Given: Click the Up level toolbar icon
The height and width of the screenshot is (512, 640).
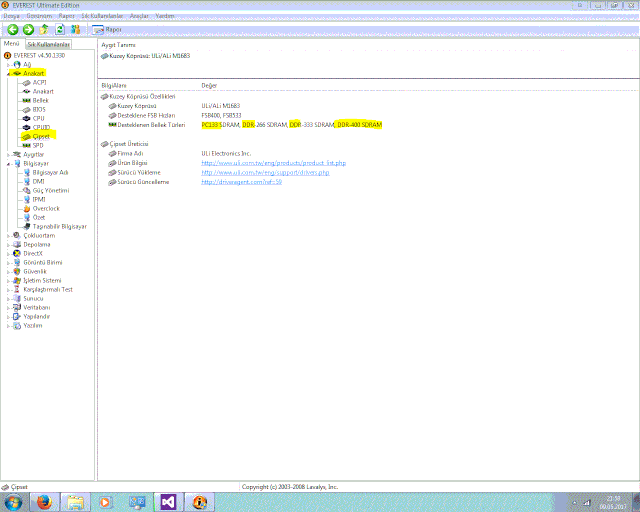Looking at the screenshot, I should pos(44,29).
